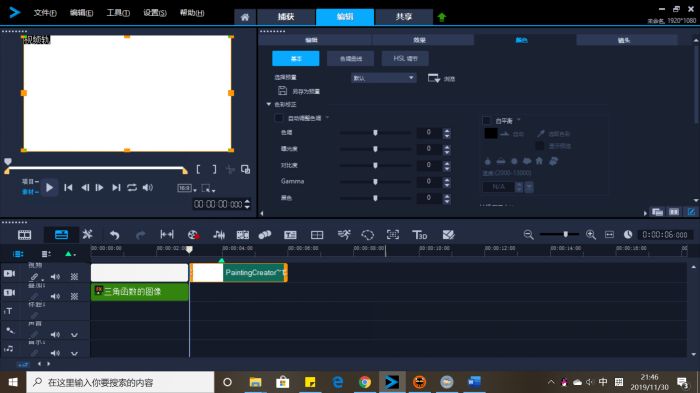The image size is (700, 393).
Task: Toggle repeat playback
Action: pos(132,188)
